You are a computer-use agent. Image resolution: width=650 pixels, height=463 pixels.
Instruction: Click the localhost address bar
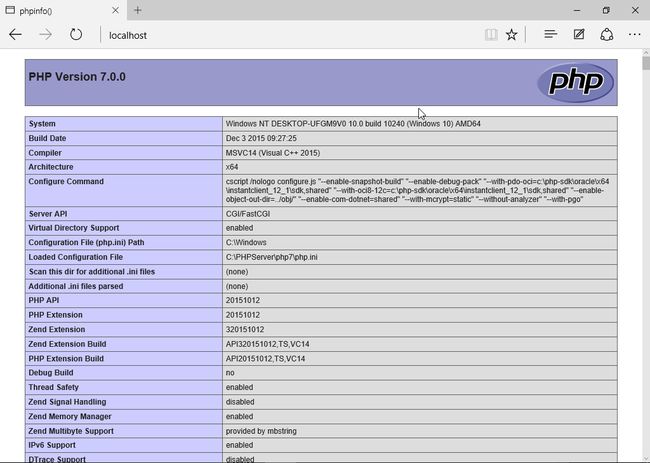290,35
